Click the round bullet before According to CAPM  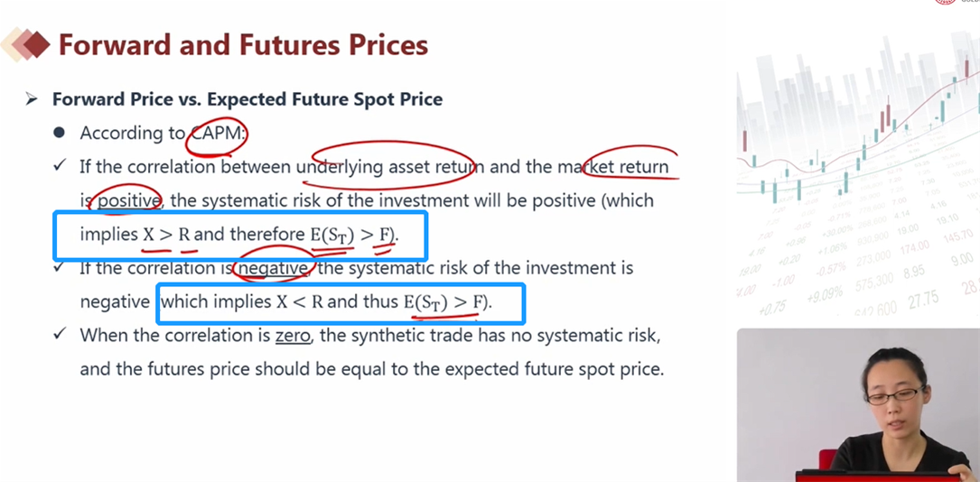(x=59, y=133)
